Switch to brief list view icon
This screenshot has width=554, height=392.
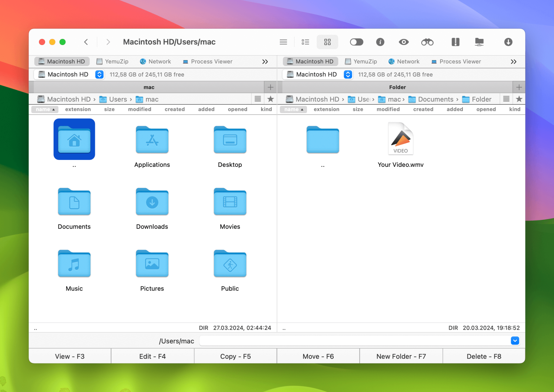click(x=305, y=42)
